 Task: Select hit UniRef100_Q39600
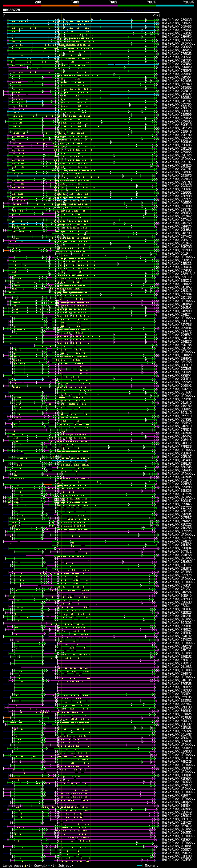(177, 138)
